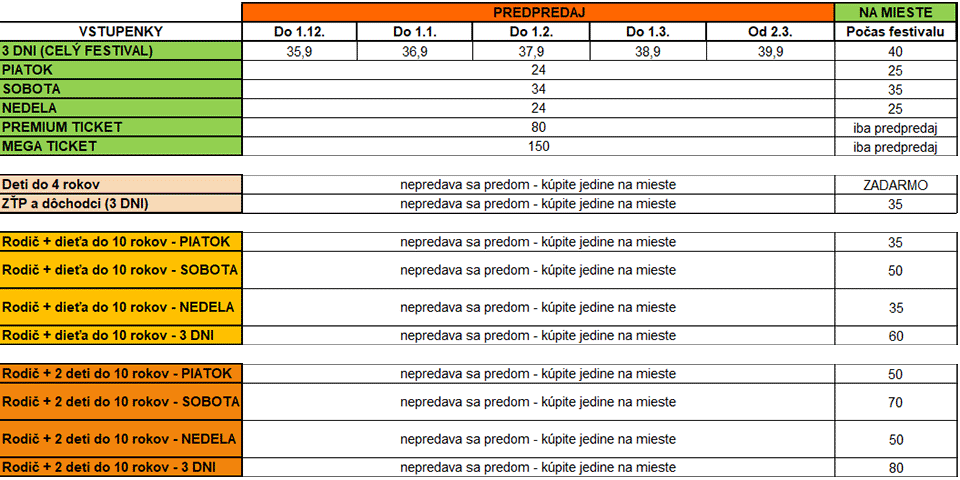
Task: Click the 'Od 2.3.' column header
Action: pos(770,32)
